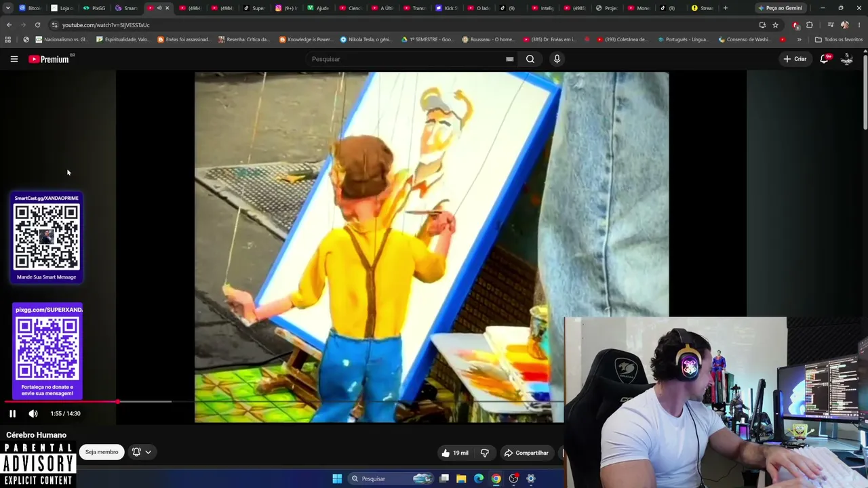Screen dimensions: 868x488
Task: Open bookmark Knowledge is Power...
Action: pos(306,39)
